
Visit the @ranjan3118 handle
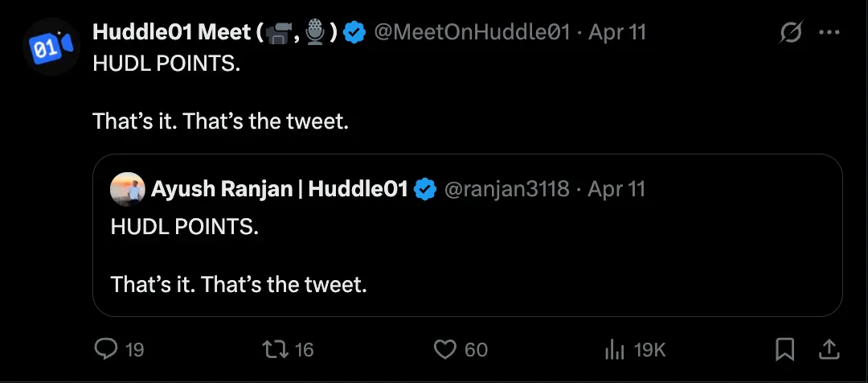(507, 190)
